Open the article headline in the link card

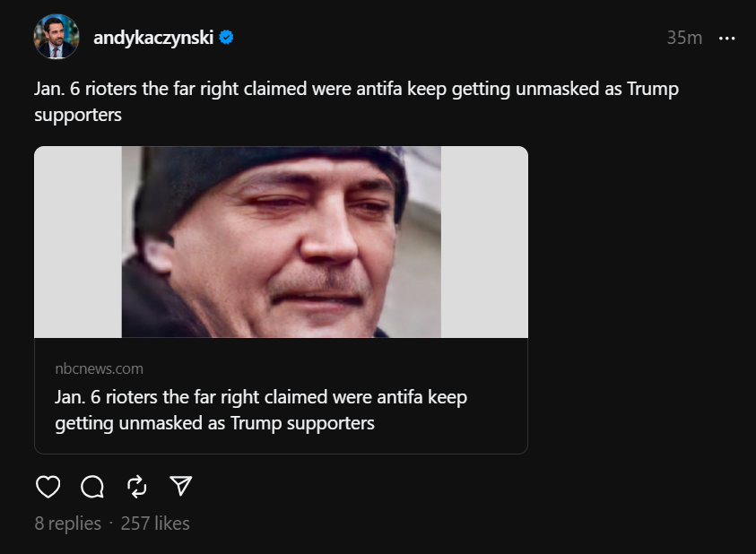(x=261, y=396)
